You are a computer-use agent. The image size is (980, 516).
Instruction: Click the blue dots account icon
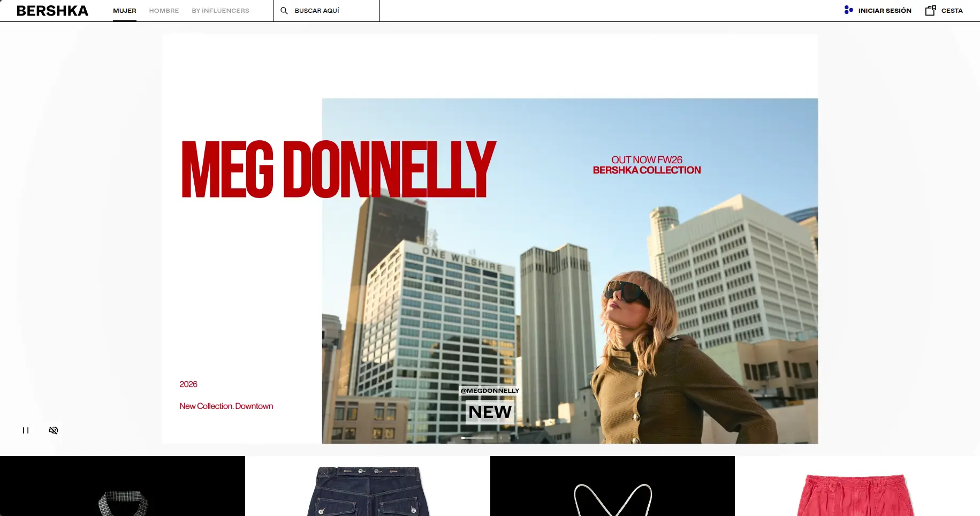(x=848, y=10)
